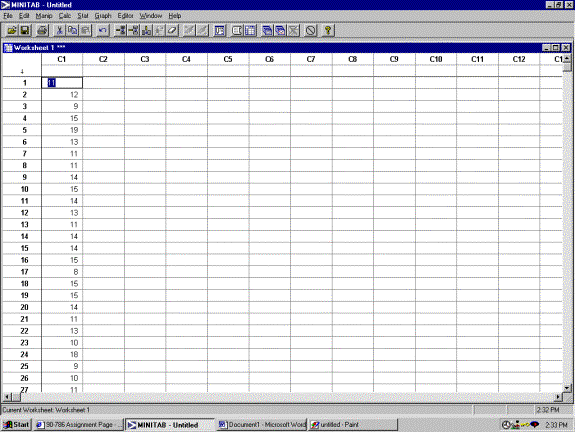
Task: Switch to Document1 - Microsoft Word in taskbar
Action: click(x=262, y=425)
